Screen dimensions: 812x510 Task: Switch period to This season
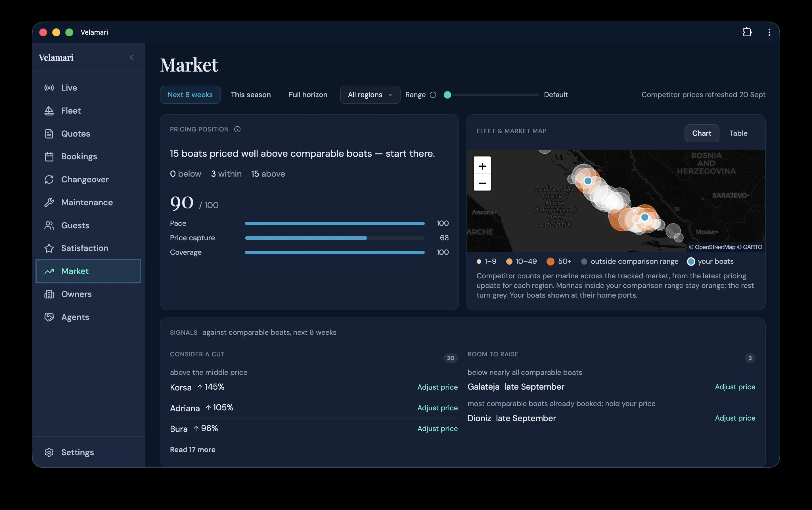tap(250, 95)
